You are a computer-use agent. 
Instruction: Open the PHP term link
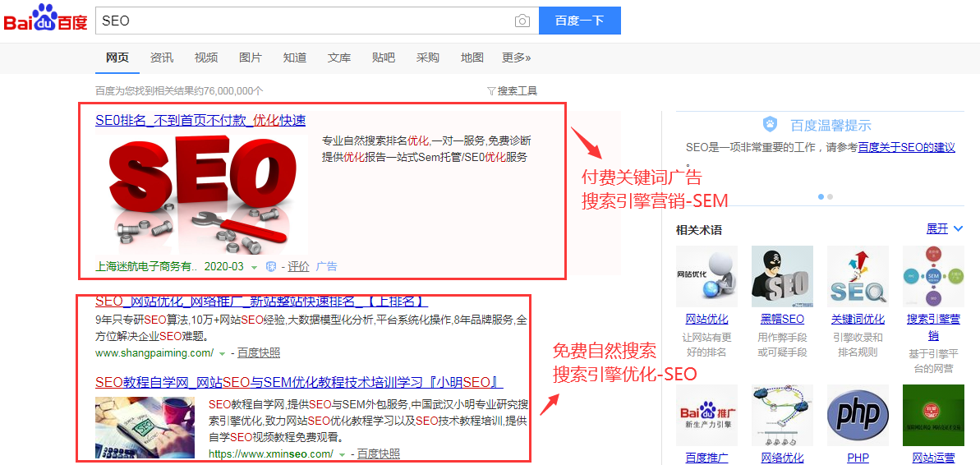coord(858,458)
